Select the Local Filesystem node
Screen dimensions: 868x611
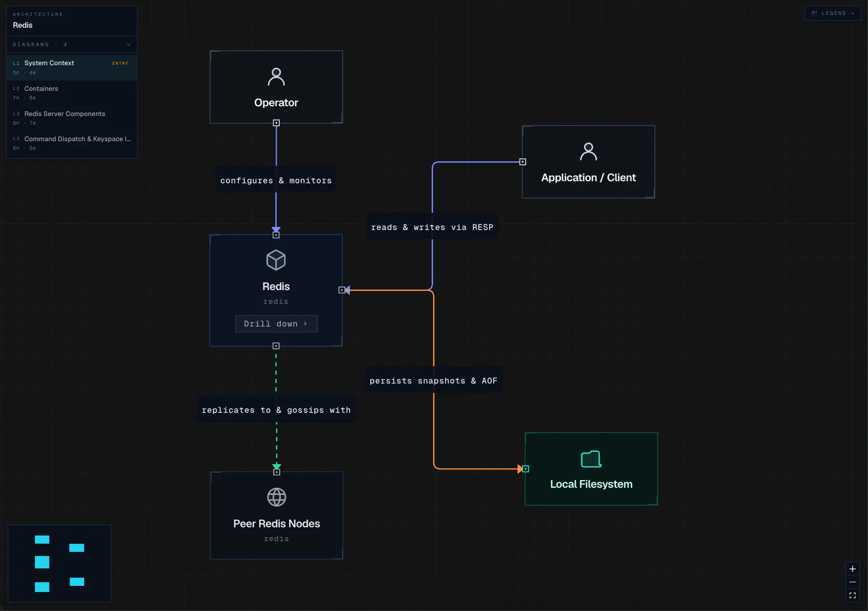pos(591,469)
